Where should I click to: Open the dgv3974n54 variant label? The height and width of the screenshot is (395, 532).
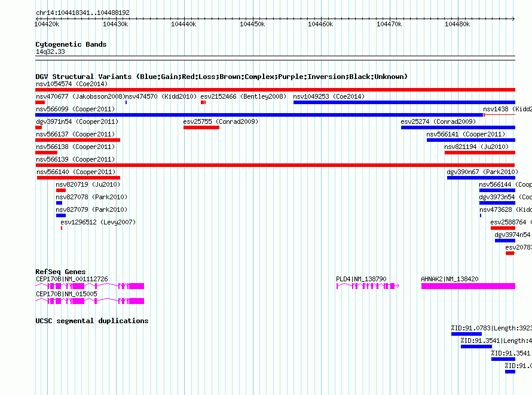pyautogui.click(x=512, y=235)
